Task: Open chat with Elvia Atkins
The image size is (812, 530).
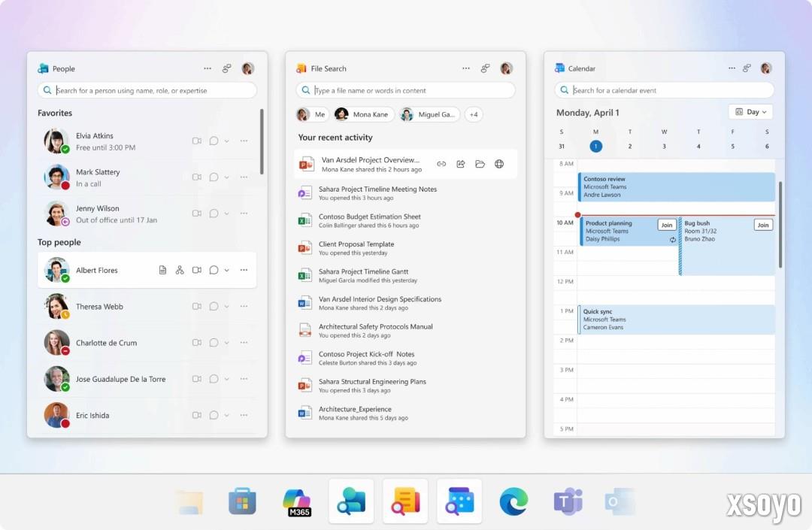Action: pos(214,141)
